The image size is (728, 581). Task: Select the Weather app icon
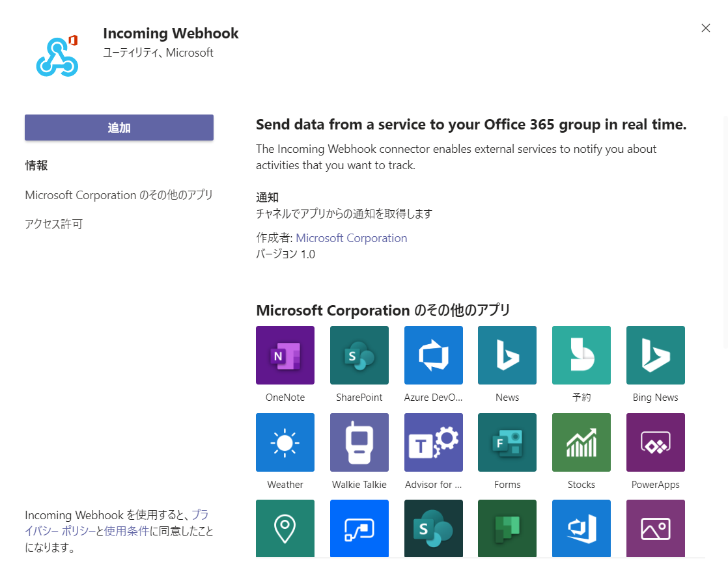285,442
